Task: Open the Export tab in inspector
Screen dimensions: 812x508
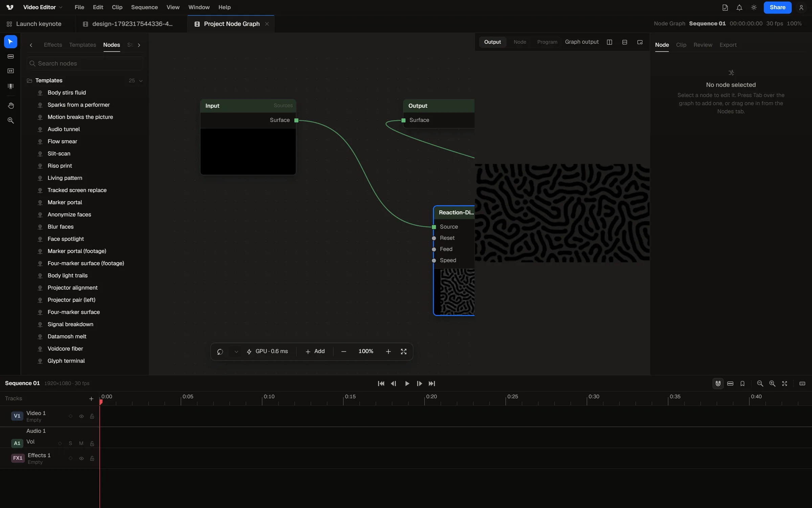Action: 728,45
